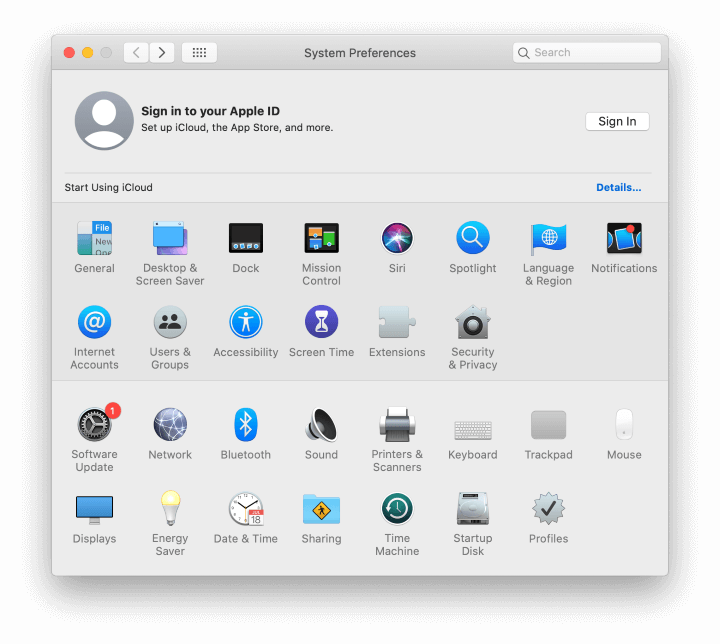
Task: Open Security & Privacy pane
Action: coord(473,323)
